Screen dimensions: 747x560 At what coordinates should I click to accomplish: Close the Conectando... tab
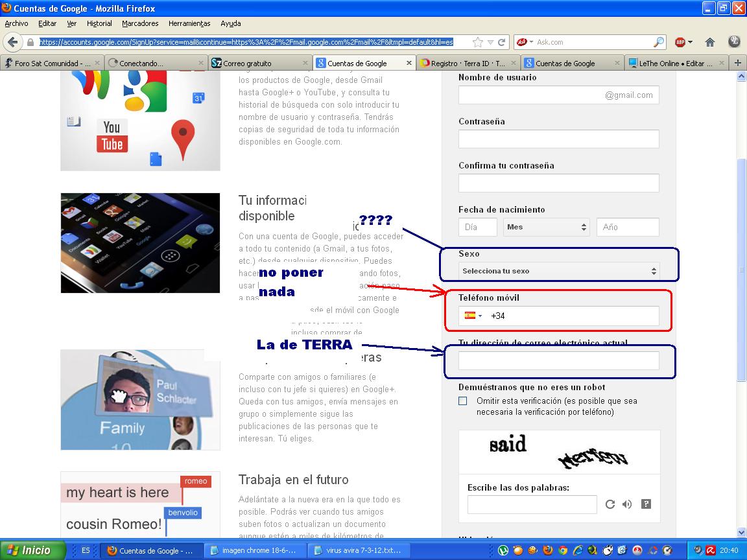tap(201, 63)
